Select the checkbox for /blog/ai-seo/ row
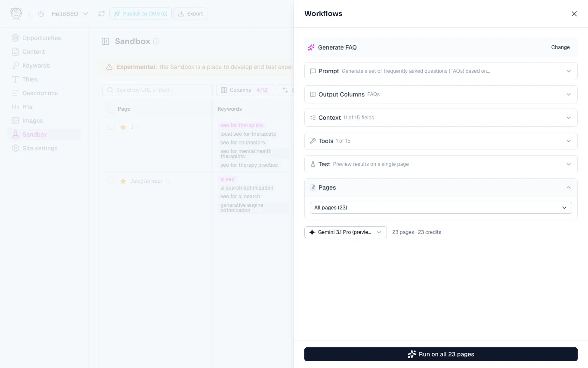This screenshot has height=368, width=588. pos(111,181)
